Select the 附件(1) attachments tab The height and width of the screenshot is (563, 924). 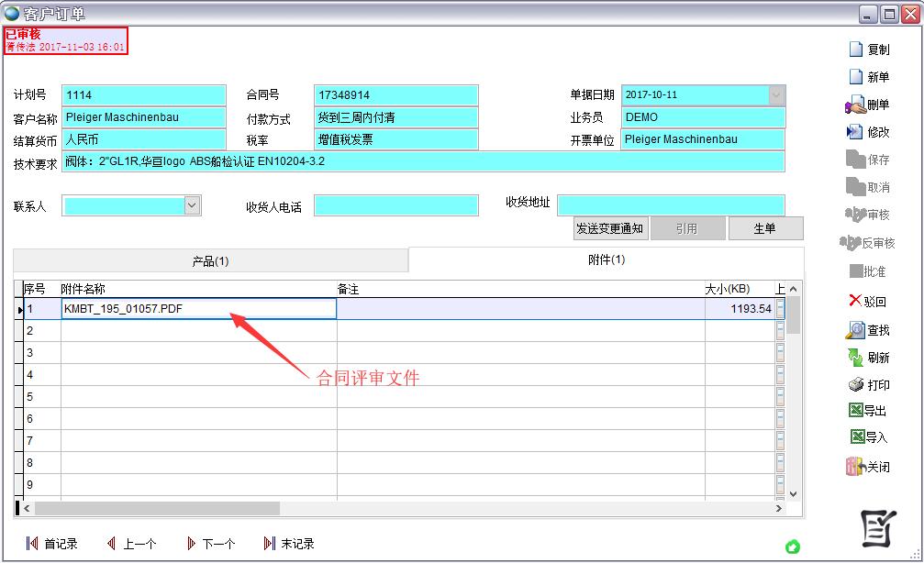click(x=606, y=260)
